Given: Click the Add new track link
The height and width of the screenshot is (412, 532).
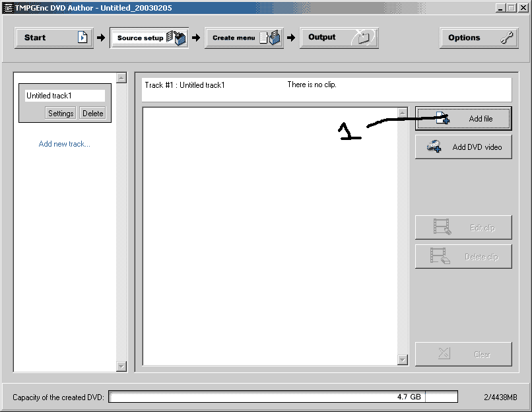Looking at the screenshot, I should pos(64,144).
